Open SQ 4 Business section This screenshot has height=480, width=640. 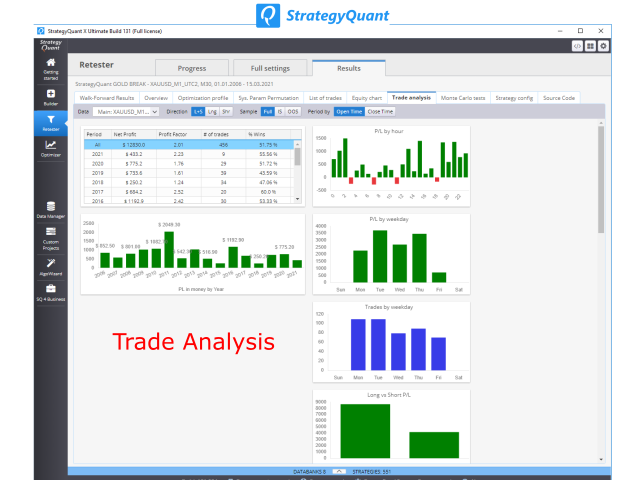coord(51,293)
